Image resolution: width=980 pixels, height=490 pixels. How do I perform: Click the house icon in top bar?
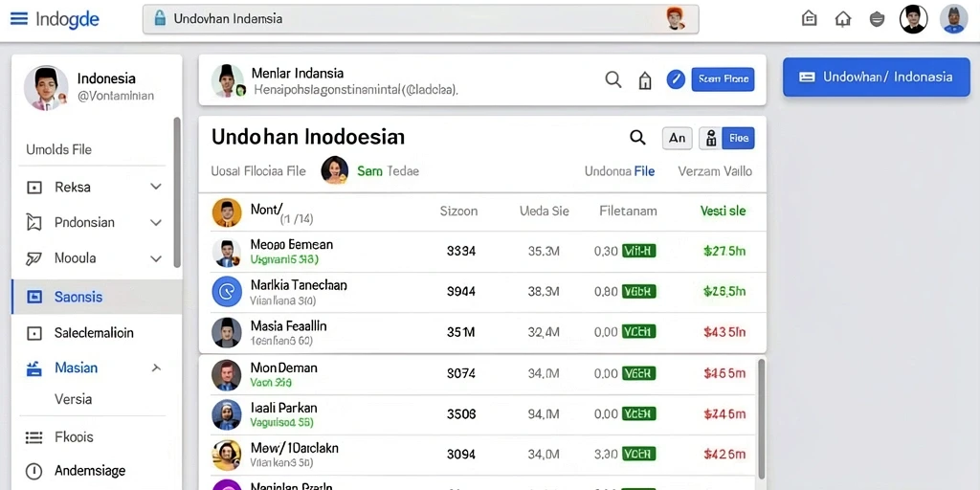(843, 19)
